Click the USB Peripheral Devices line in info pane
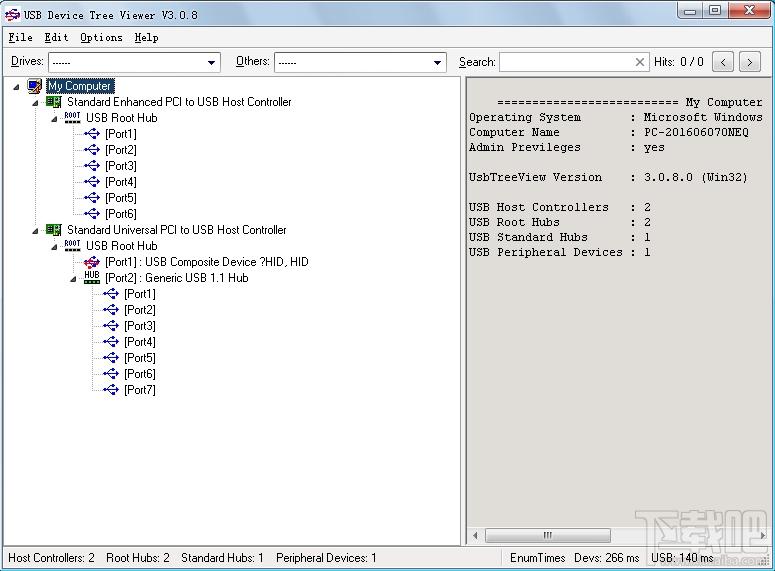The image size is (775, 571). coord(560,253)
